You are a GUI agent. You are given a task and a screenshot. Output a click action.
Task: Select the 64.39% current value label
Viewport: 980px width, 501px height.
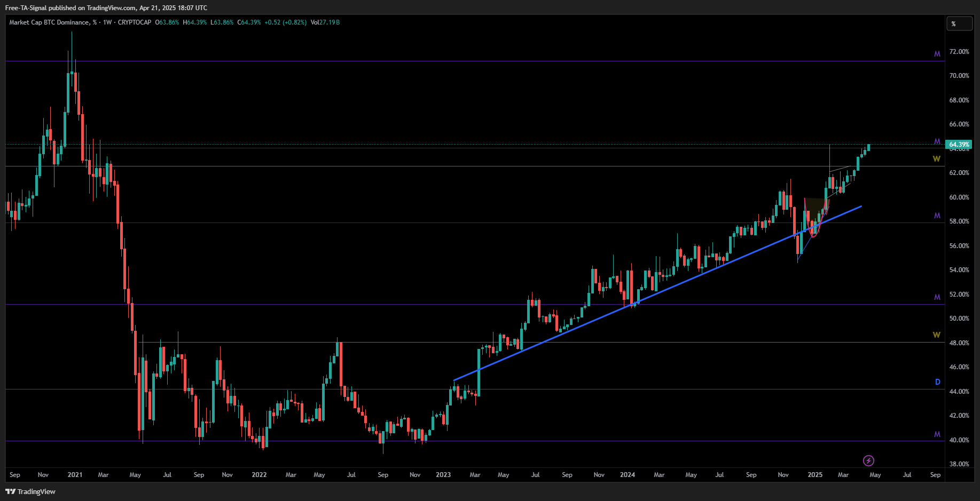[959, 145]
